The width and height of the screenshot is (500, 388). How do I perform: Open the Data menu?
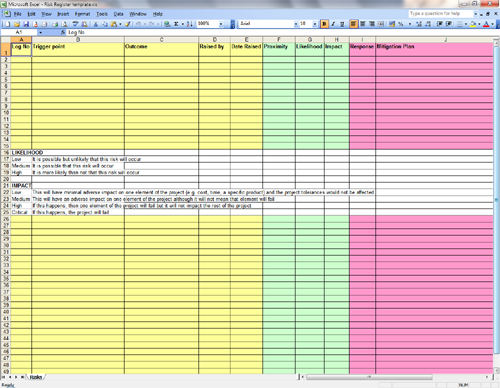(x=118, y=14)
